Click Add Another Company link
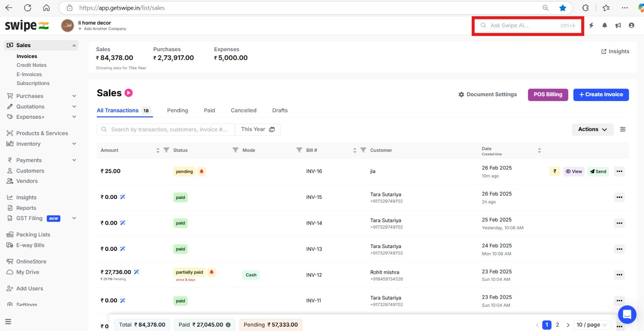This screenshot has height=331, width=644. [102, 29]
